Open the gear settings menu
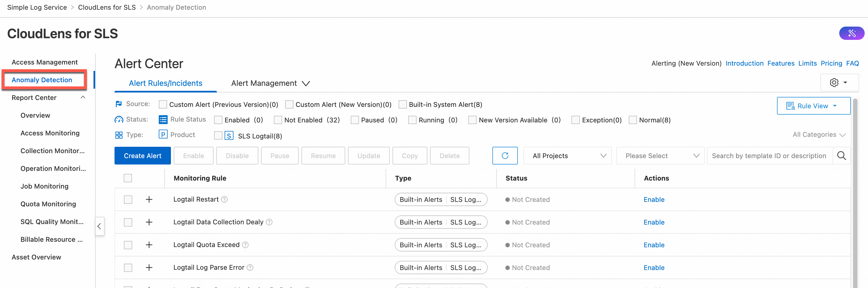The width and height of the screenshot is (868, 288). pyautogui.click(x=839, y=83)
